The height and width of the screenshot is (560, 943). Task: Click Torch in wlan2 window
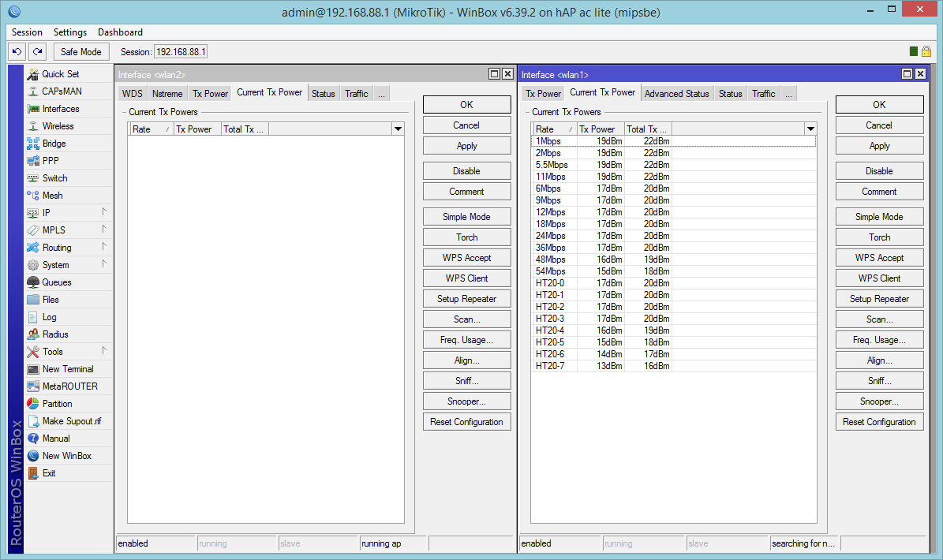coord(466,237)
